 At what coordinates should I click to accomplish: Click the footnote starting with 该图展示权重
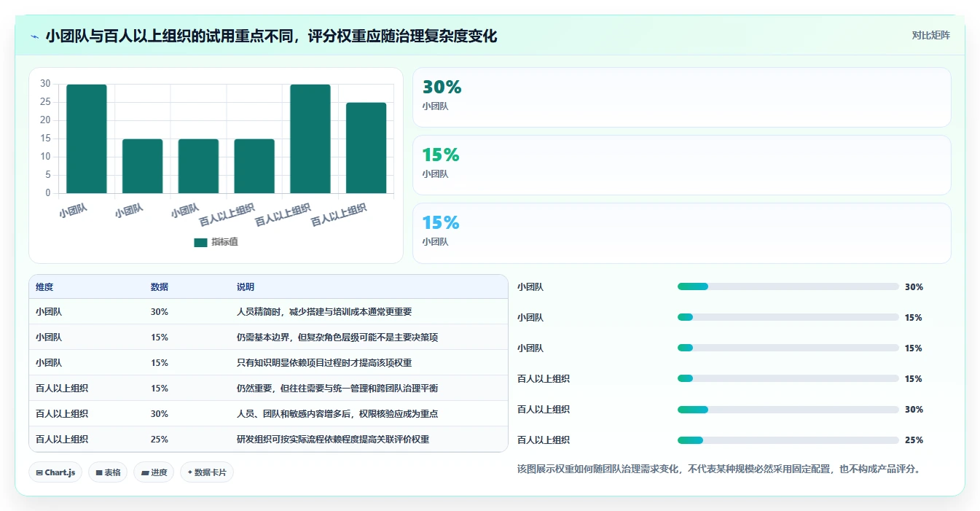[x=721, y=469]
